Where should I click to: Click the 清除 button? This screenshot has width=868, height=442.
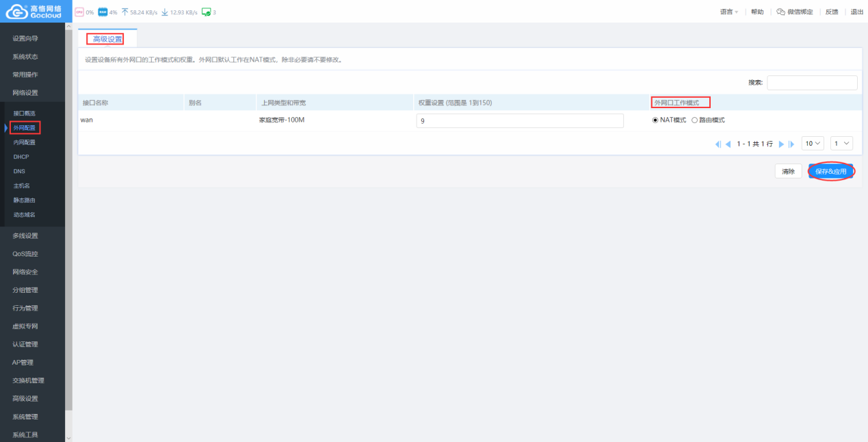(x=788, y=172)
